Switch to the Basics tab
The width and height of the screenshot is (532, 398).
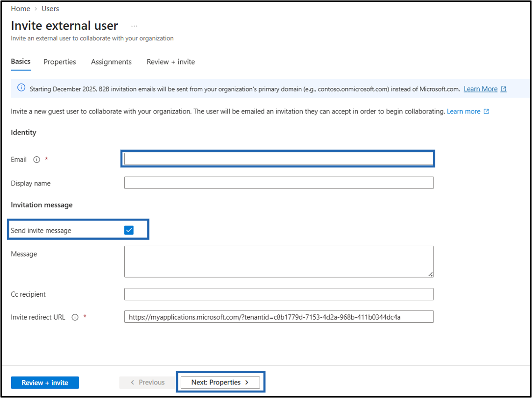click(21, 61)
